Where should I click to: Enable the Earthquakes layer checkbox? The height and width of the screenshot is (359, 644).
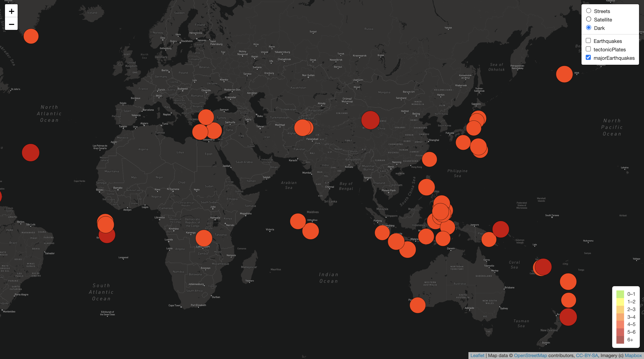[588, 40]
